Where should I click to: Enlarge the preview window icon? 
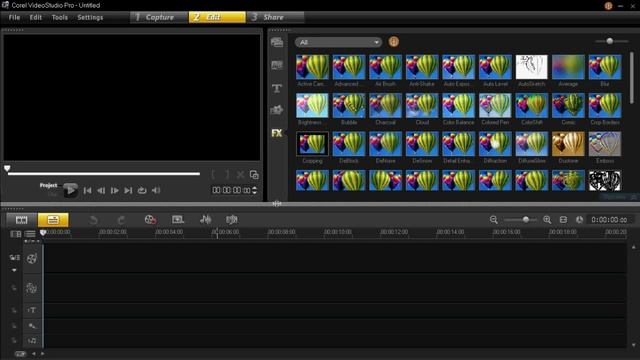(254, 175)
